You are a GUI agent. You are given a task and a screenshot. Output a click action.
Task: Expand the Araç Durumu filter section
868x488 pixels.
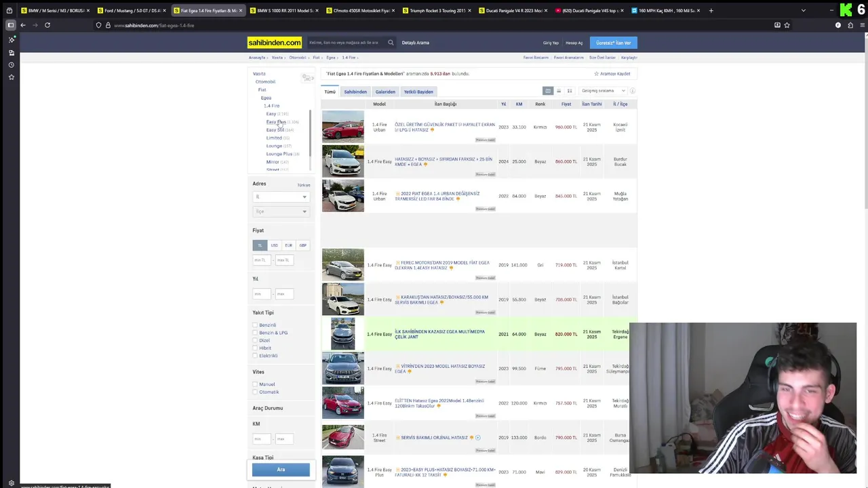pos(268,408)
